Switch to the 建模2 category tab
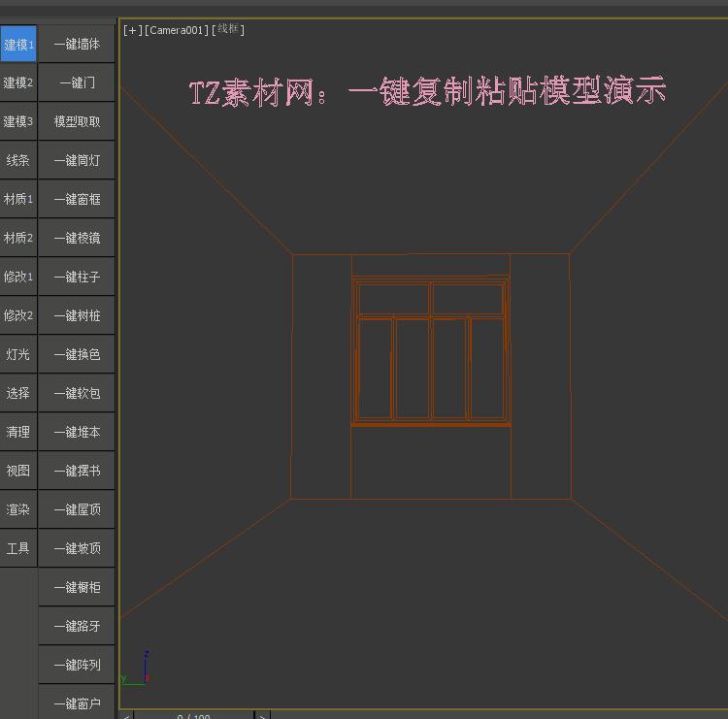The height and width of the screenshot is (719, 728). [18, 82]
